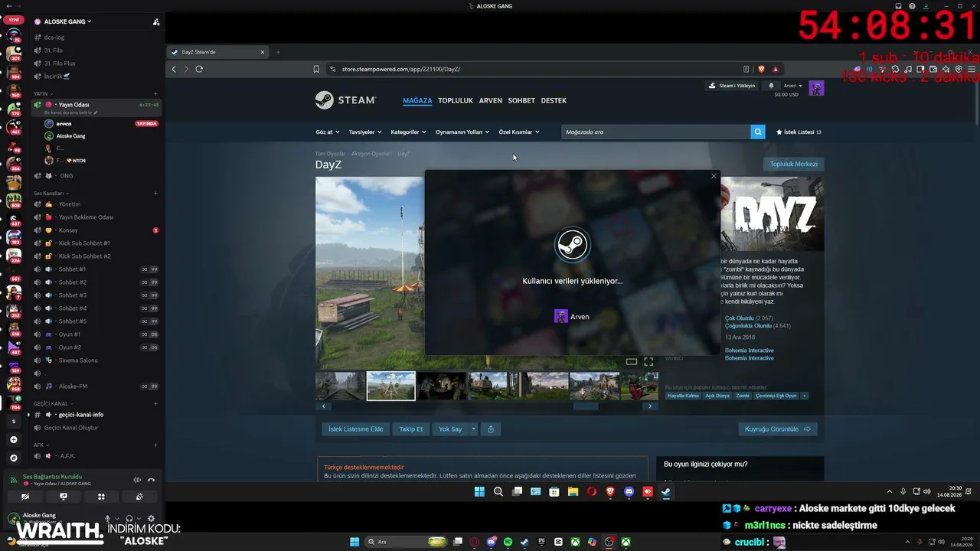Click the search magnifier button in Steam store
The image size is (980, 551).
click(x=758, y=132)
